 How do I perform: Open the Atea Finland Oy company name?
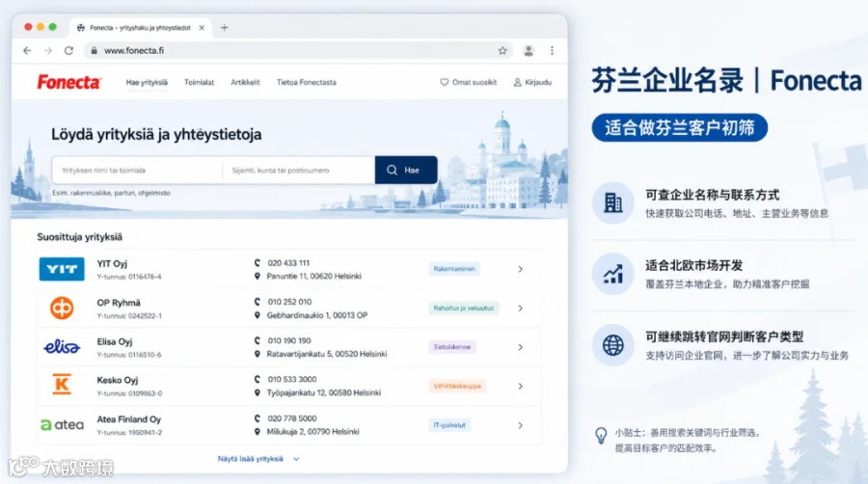[129, 419]
